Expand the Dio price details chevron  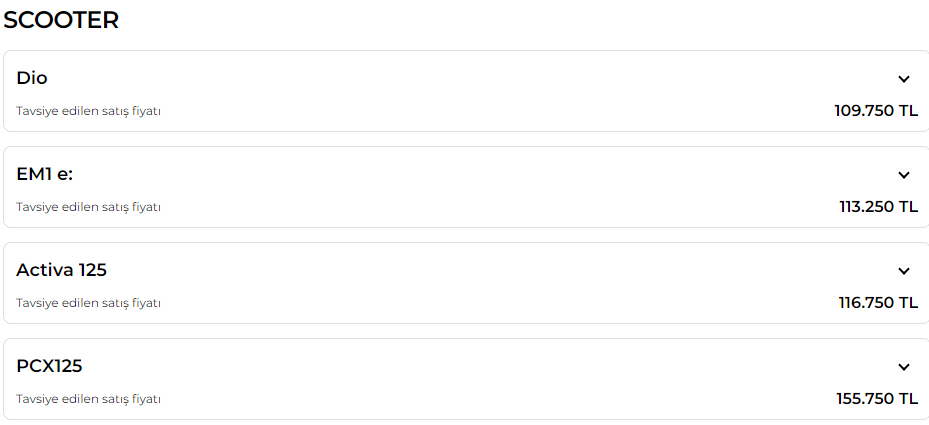point(904,79)
